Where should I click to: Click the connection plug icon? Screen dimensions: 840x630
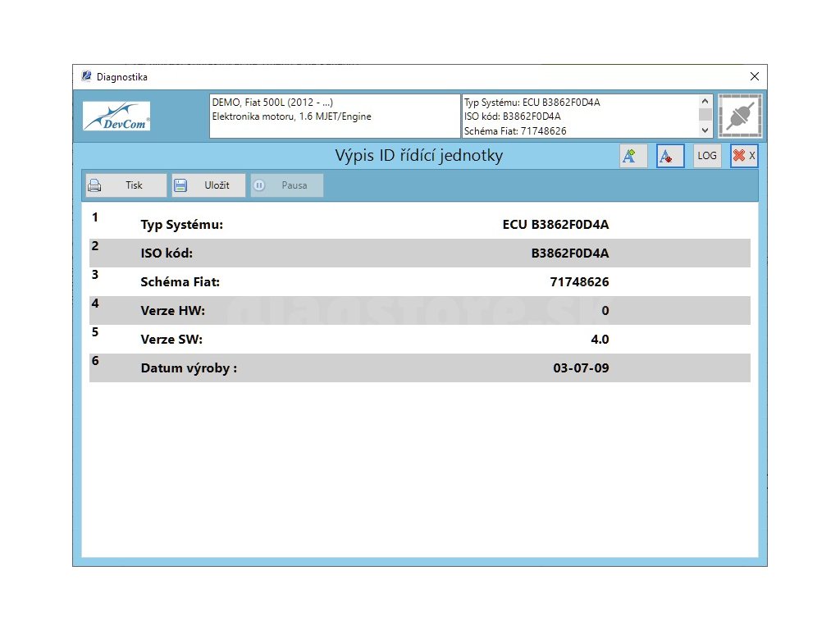[x=740, y=116]
